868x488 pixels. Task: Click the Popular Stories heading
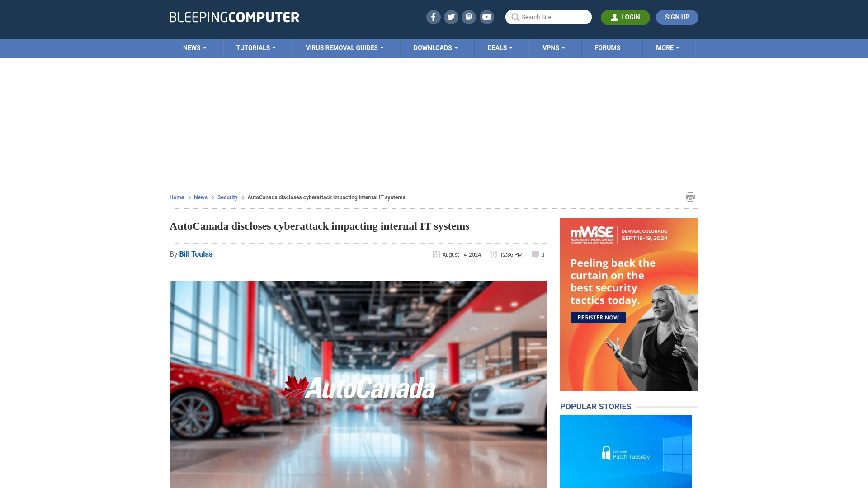[595, 407]
